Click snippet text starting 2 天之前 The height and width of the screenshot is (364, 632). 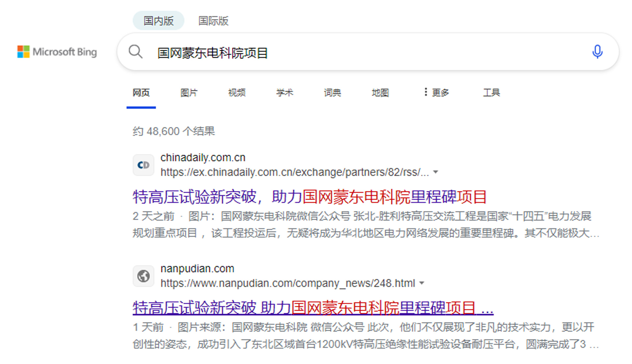[x=366, y=225]
